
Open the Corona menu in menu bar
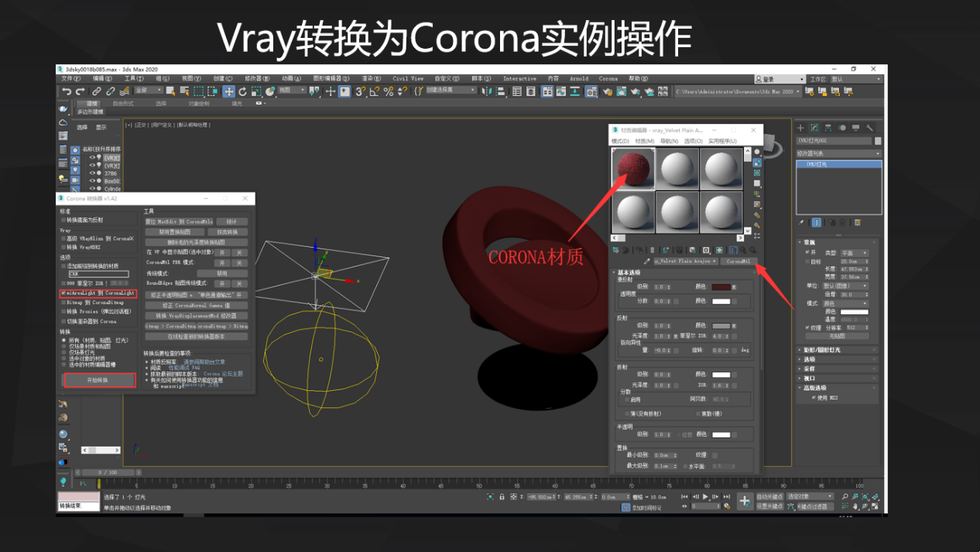pos(608,78)
